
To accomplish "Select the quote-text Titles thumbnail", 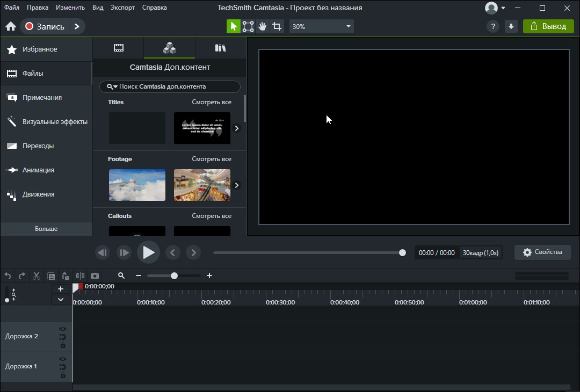I will (x=202, y=128).
